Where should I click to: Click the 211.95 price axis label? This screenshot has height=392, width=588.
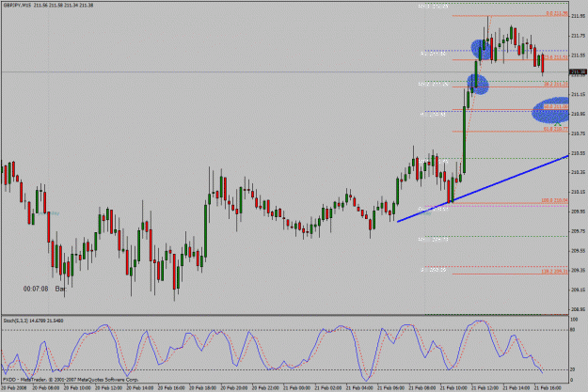click(x=579, y=16)
